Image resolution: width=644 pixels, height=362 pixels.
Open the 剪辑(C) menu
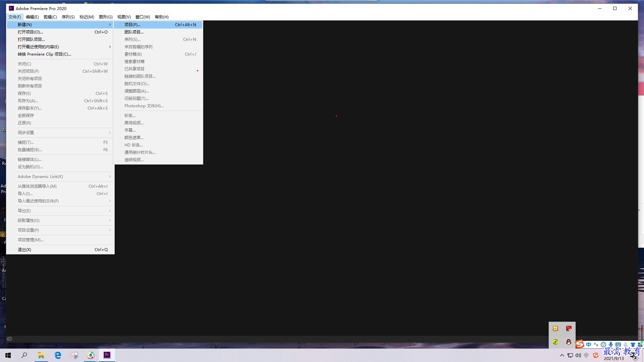[50, 17]
